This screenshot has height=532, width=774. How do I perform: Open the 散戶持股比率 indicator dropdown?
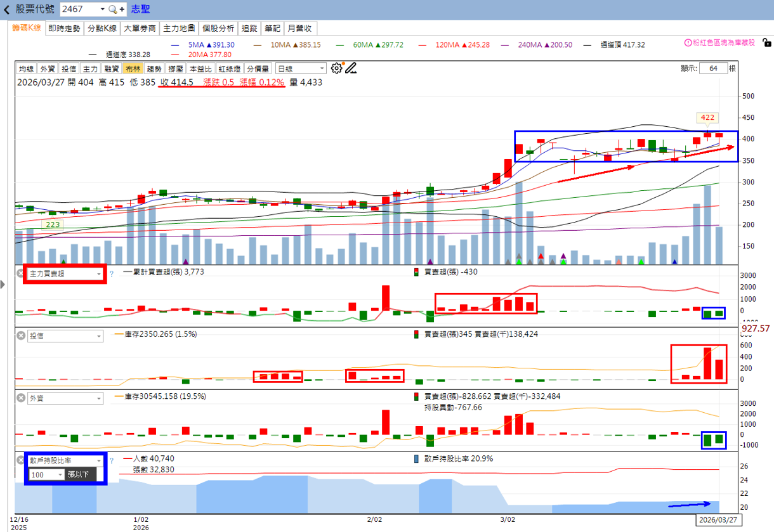[x=65, y=461]
